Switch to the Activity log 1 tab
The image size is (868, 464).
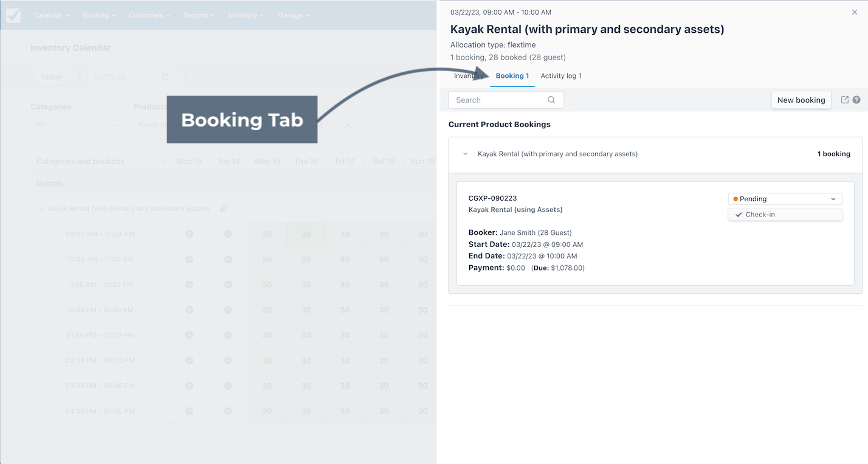point(561,76)
